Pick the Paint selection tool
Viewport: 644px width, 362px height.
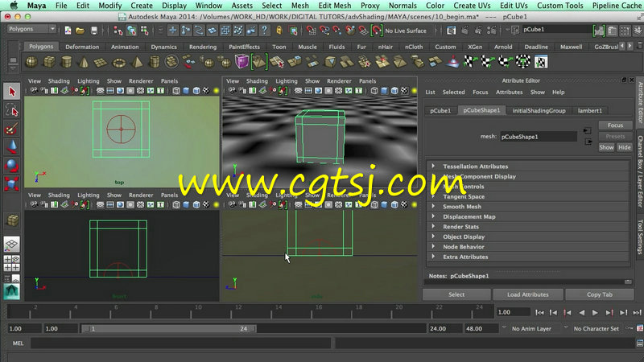click(11, 129)
